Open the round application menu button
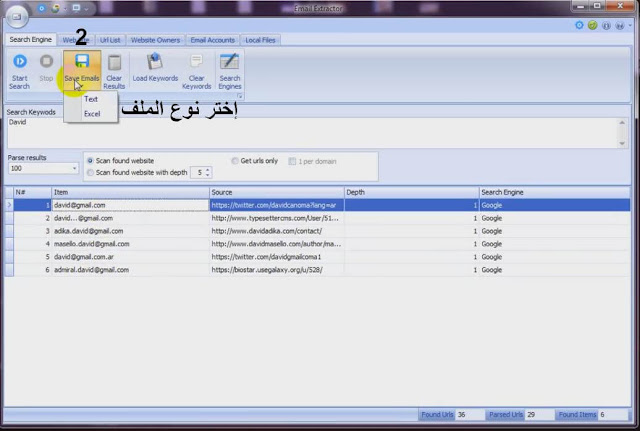This screenshot has height=431, width=640. click(x=17, y=17)
